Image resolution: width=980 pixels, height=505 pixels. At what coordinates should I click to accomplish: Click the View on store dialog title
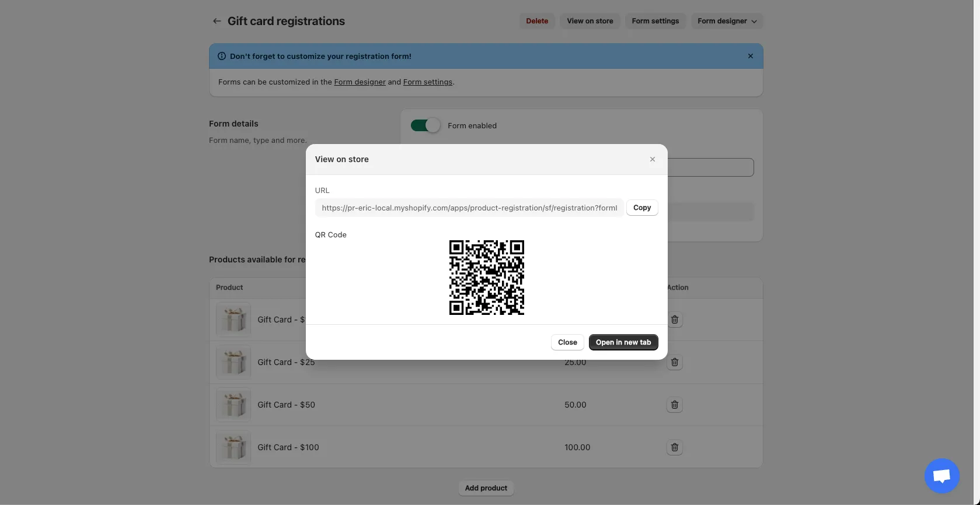point(342,159)
